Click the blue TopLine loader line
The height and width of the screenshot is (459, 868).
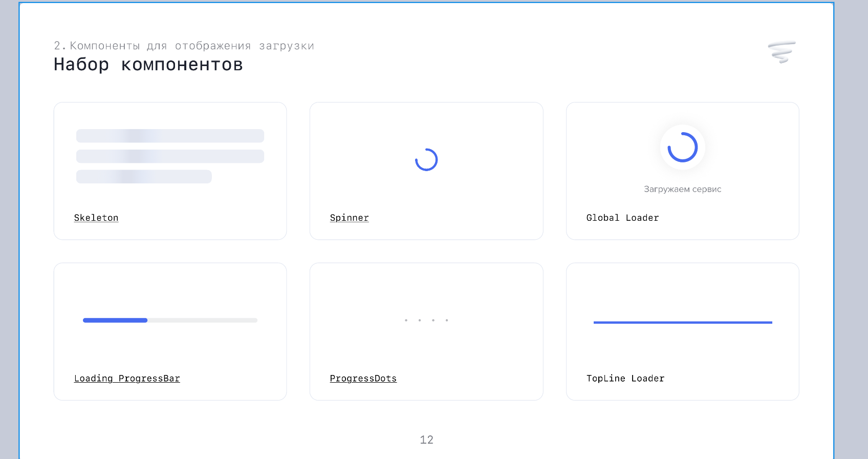click(x=682, y=322)
